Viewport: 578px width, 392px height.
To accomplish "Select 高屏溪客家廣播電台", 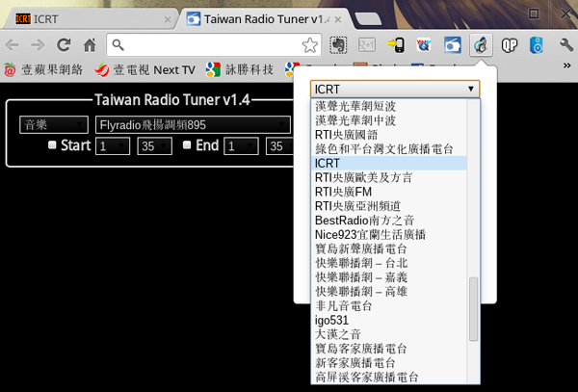I will point(389,377).
